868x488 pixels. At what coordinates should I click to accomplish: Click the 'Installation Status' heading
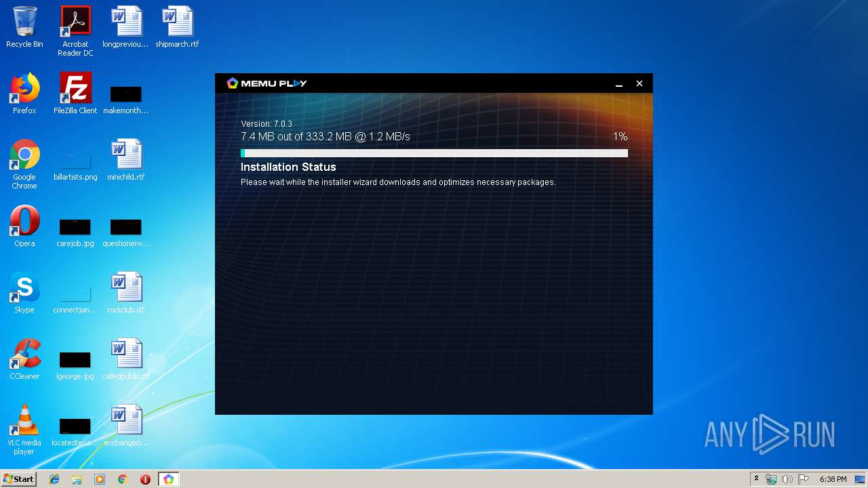point(288,167)
